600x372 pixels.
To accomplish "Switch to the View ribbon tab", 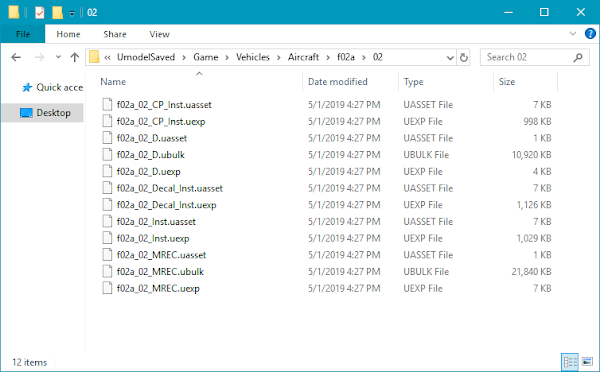I will tap(160, 34).
